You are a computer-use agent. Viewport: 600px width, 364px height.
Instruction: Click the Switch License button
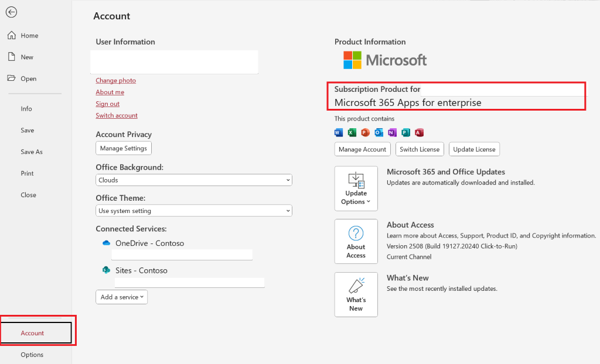point(420,149)
